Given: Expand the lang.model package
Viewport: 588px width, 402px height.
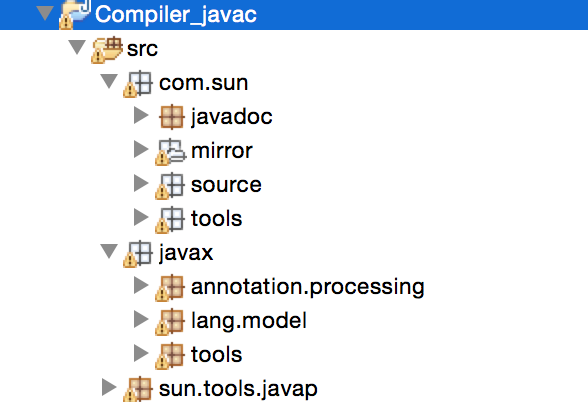Looking at the screenshot, I should pyautogui.click(x=141, y=320).
